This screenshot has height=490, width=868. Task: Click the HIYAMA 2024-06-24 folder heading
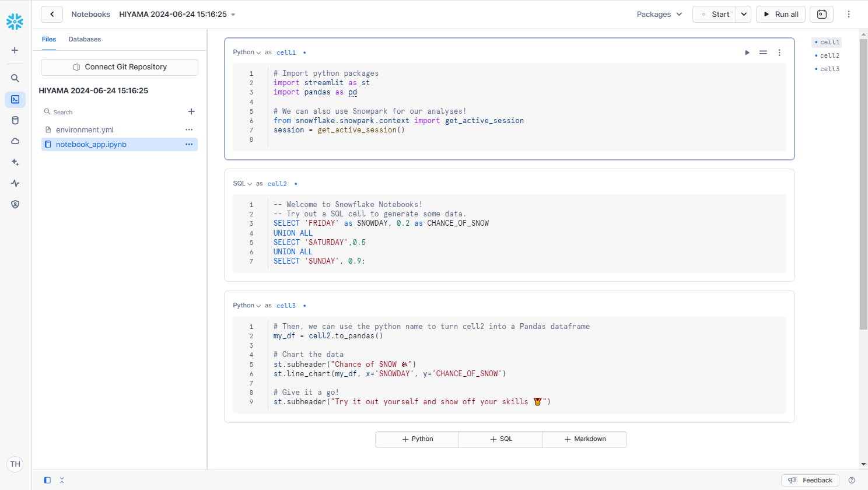[x=93, y=90]
